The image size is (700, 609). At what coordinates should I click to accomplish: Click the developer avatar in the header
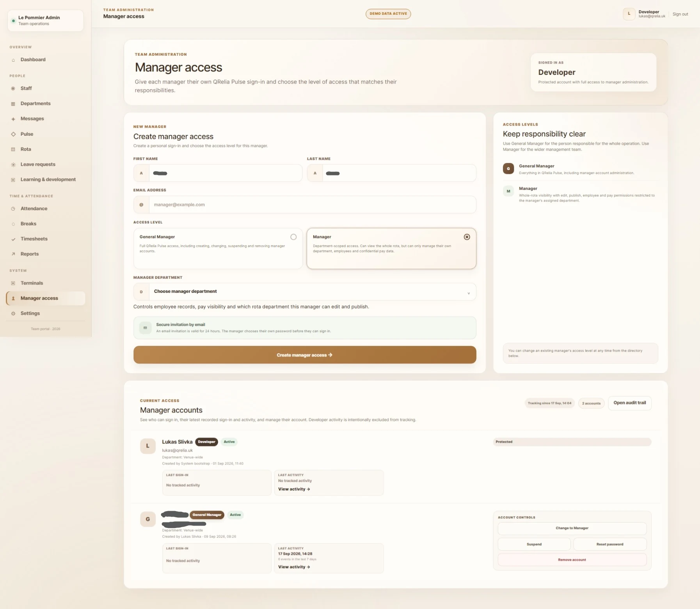coord(629,14)
